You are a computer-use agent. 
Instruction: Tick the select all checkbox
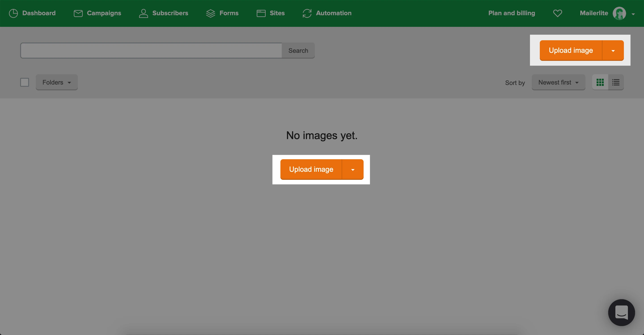(x=25, y=82)
